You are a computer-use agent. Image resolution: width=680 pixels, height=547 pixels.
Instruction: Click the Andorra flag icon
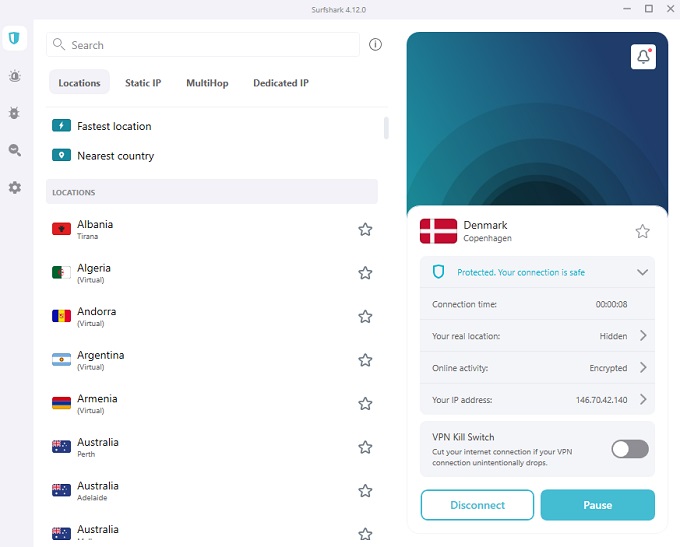coord(61,316)
